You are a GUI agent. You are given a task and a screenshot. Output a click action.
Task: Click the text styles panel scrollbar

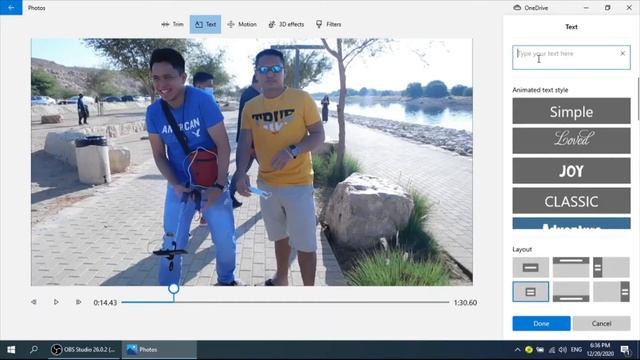[x=638, y=100]
